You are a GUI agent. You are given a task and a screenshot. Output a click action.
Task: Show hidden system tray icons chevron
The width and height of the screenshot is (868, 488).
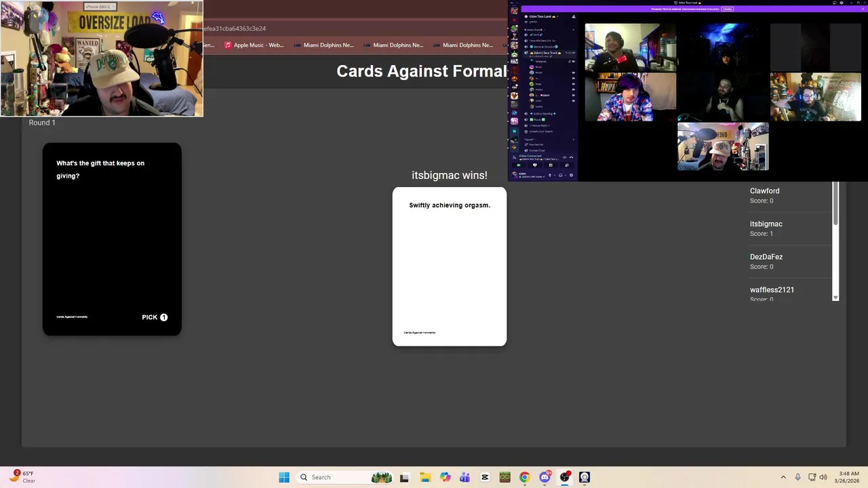click(783, 477)
